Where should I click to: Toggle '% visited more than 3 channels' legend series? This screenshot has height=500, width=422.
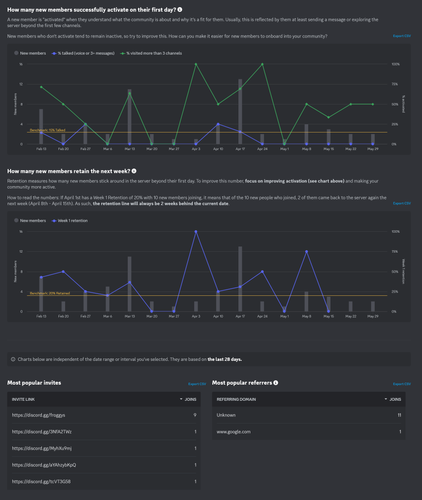tap(151, 53)
